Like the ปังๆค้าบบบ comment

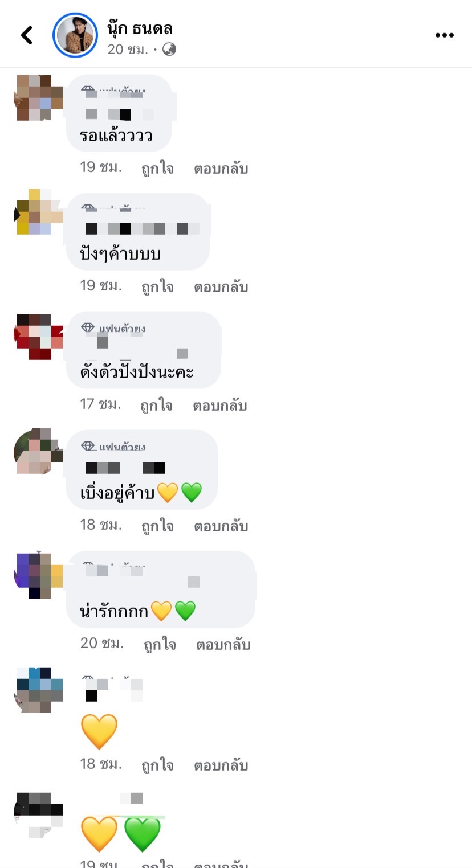(157, 286)
